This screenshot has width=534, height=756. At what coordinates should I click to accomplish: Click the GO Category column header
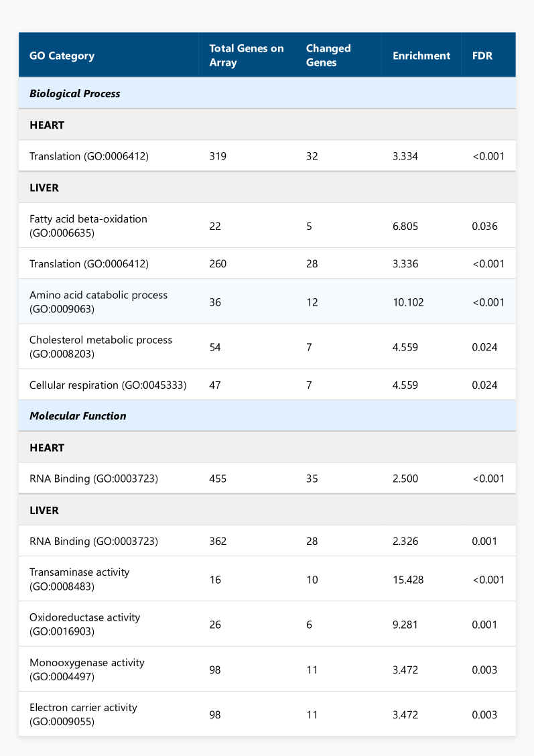pyautogui.click(x=62, y=56)
